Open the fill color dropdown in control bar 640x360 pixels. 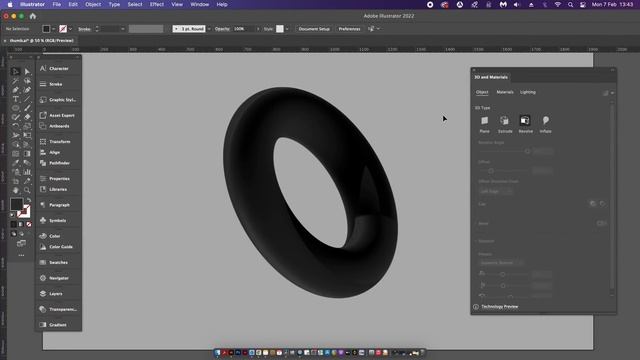coord(53,29)
